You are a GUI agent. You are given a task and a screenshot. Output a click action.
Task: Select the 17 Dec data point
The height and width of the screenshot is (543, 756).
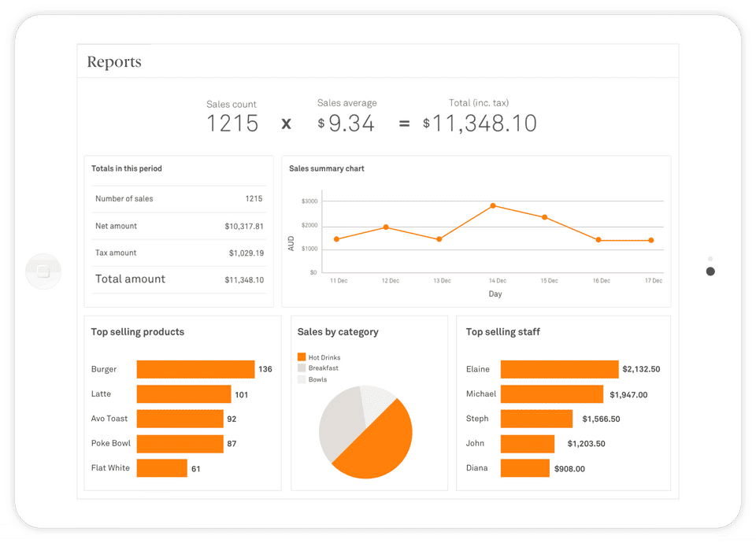point(651,240)
